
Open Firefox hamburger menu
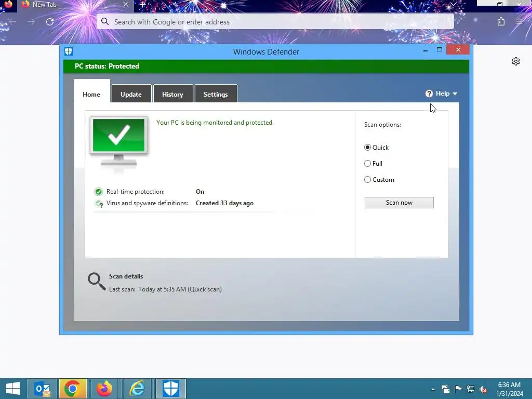point(520,21)
